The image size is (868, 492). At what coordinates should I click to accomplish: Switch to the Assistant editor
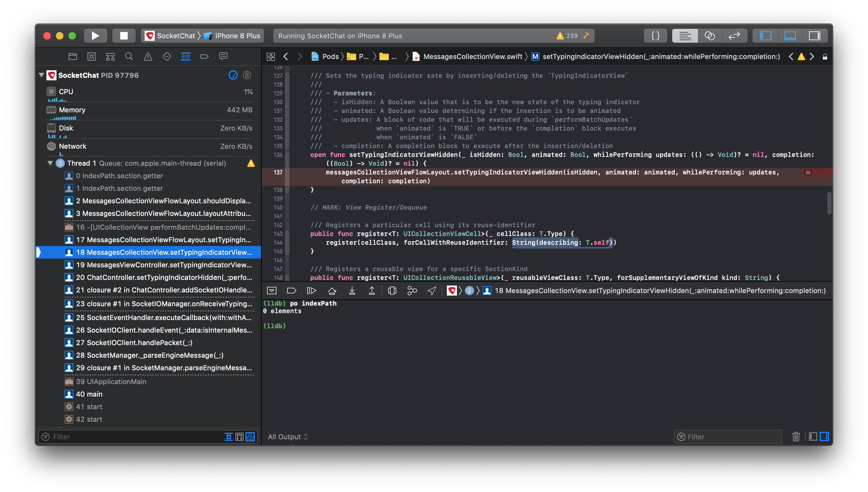pyautogui.click(x=709, y=36)
